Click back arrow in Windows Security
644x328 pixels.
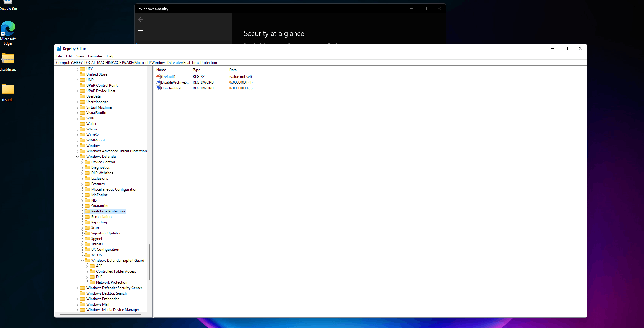tap(141, 19)
